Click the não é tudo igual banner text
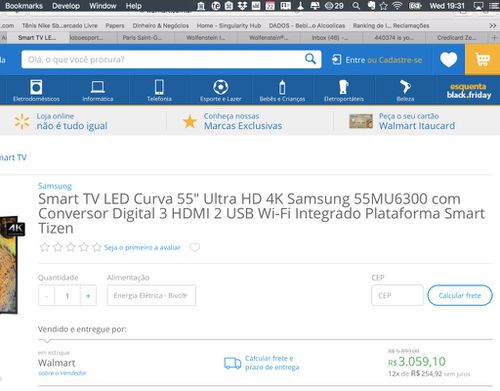Image resolution: width=500 pixels, height=391 pixels. coord(72,126)
